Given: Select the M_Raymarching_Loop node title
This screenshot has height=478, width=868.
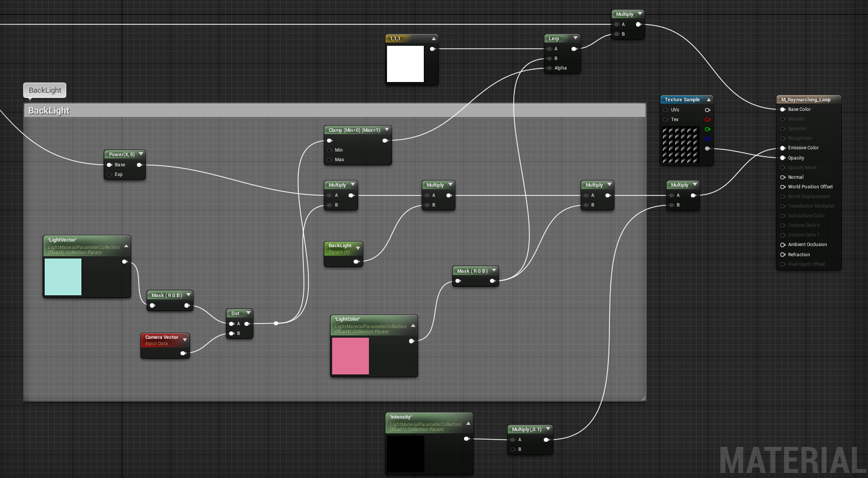Looking at the screenshot, I should click(x=806, y=100).
